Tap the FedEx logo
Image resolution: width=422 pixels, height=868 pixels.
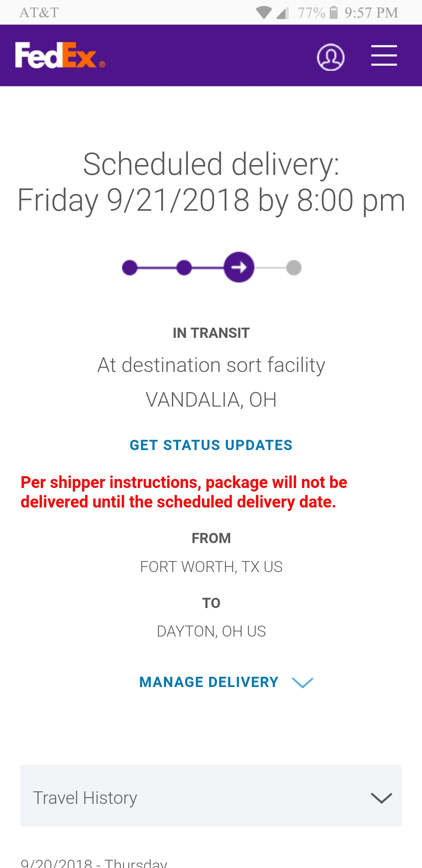60,56
